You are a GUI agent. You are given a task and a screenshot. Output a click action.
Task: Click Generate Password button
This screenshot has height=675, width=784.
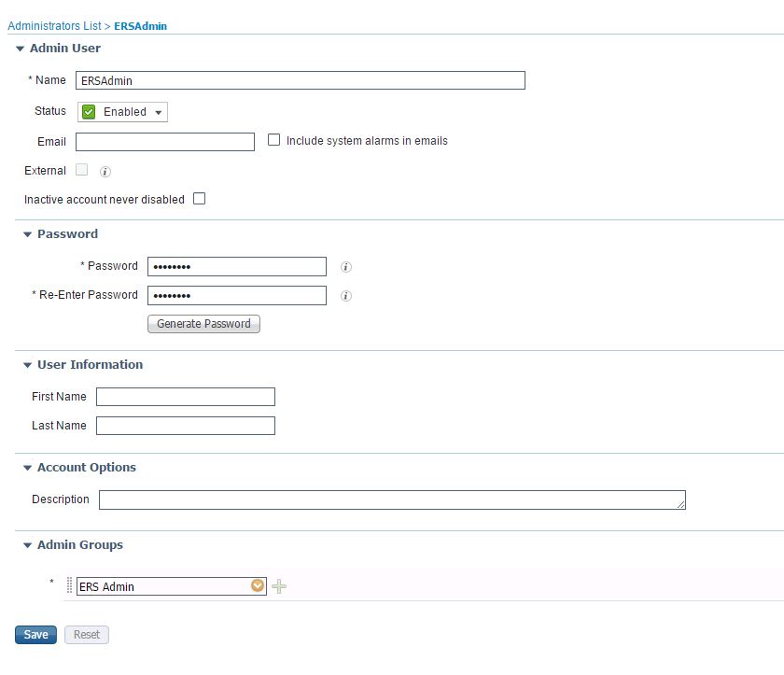(x=203, y=324)
